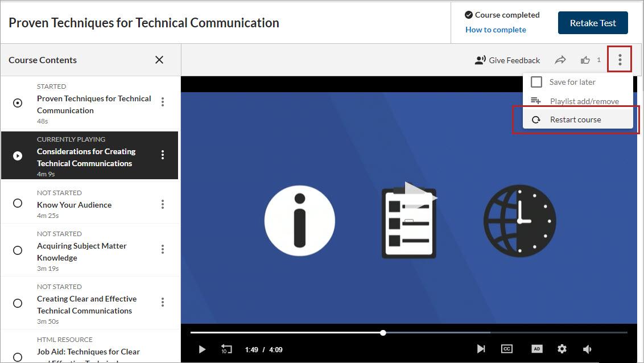Click the Retake Test button
644x363 pixels.
tap(593, 23)
